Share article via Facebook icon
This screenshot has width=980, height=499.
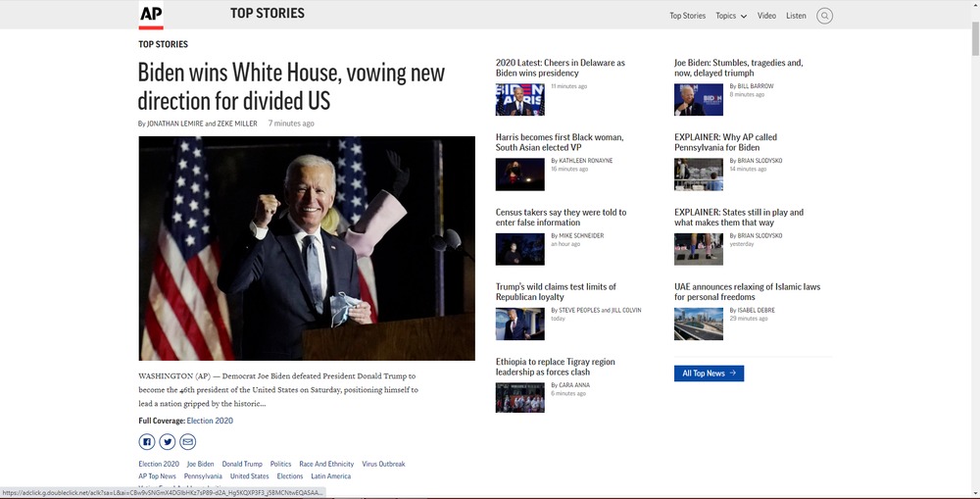(146, 442)
